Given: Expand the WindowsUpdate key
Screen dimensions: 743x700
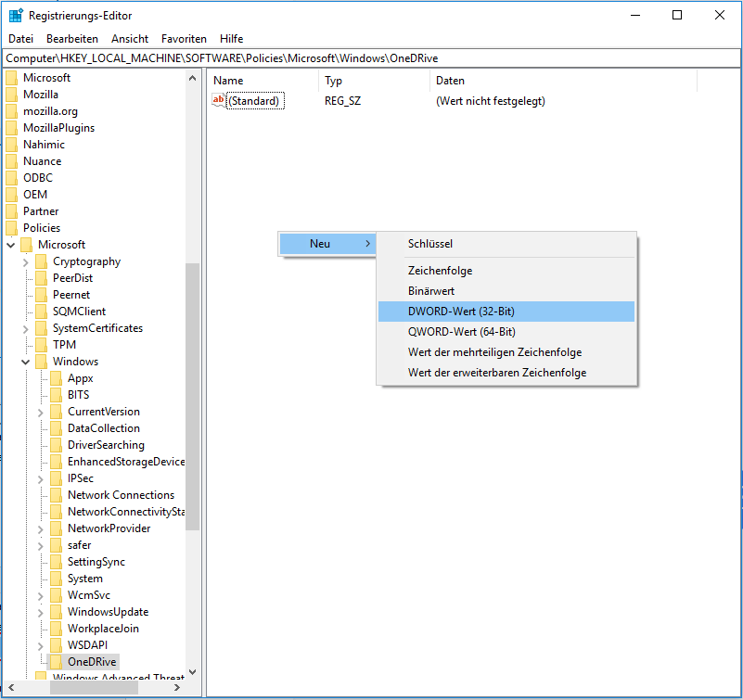Looking at the screenshot, I should click(x=40, y=612).
